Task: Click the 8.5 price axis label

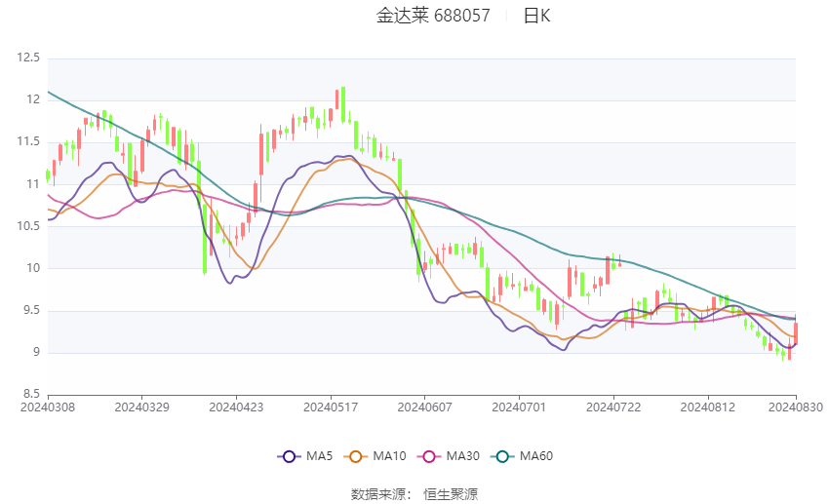Action: click(x=31, y=394)
